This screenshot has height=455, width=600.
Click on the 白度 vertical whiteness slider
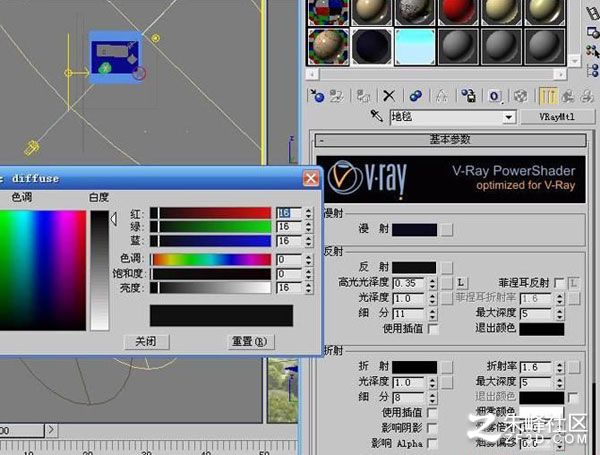(100, 270)
